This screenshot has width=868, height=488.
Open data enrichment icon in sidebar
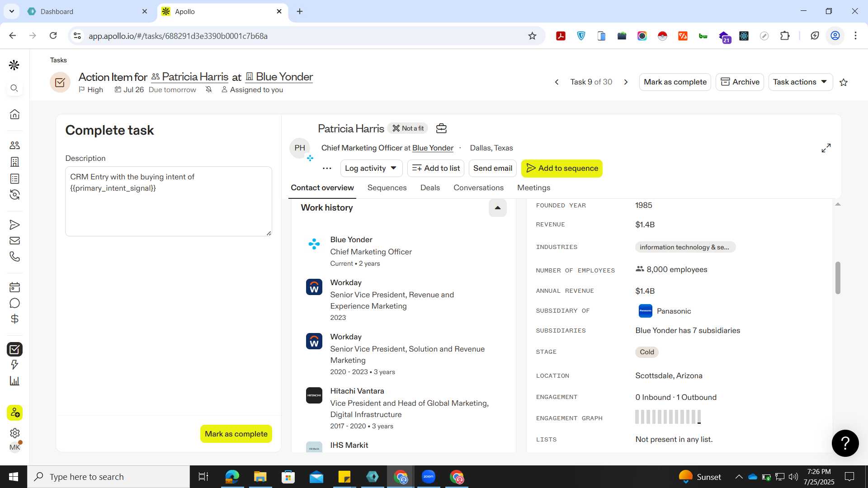pos(14,195)
